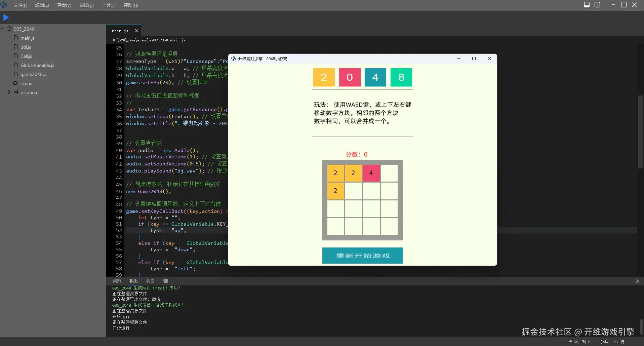This screenshot has width=644, height=346.
Task: Click the teal 4 logo tile
Action: click(375, 77)
